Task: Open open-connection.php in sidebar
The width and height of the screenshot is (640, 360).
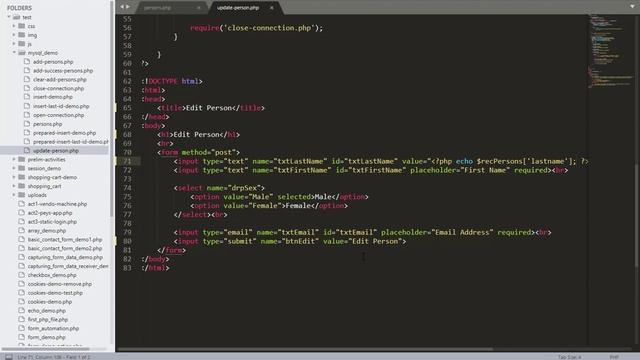Action: coord(58,115)
